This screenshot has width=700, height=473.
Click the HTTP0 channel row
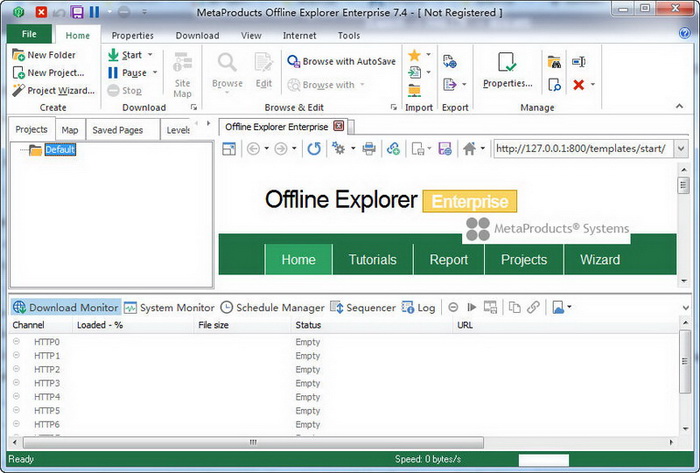click(344, 342)
